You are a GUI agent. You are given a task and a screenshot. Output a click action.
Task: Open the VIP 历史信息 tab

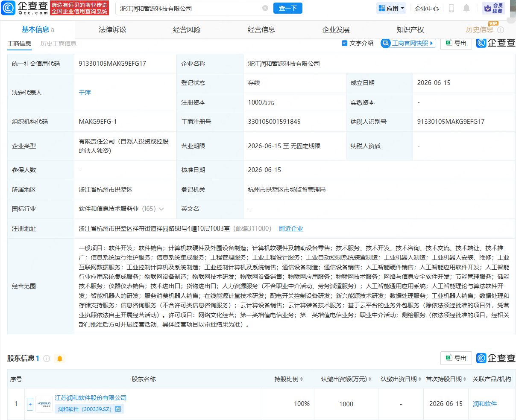[480, 29]
